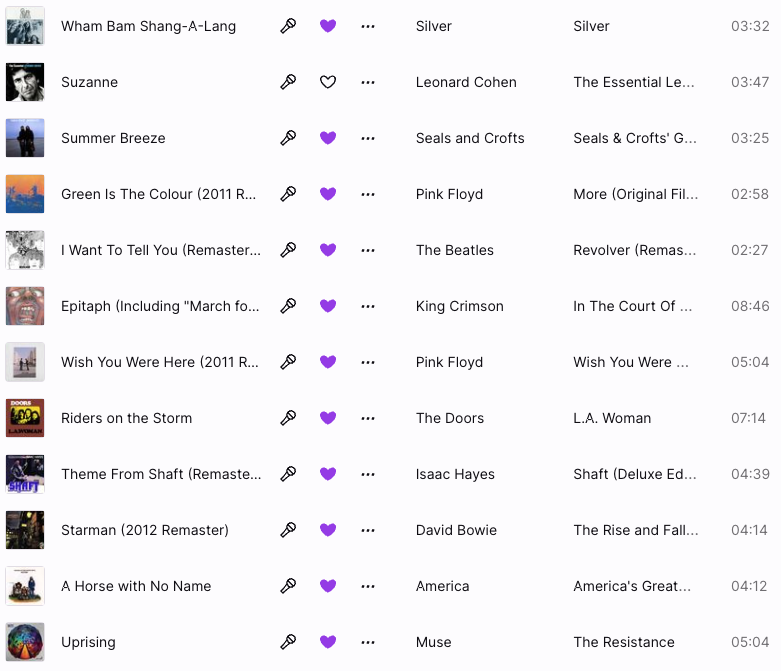Unlike Summer Breeze using purple heart
Viewport: 781px width, 671px height.
click(328, 138)
